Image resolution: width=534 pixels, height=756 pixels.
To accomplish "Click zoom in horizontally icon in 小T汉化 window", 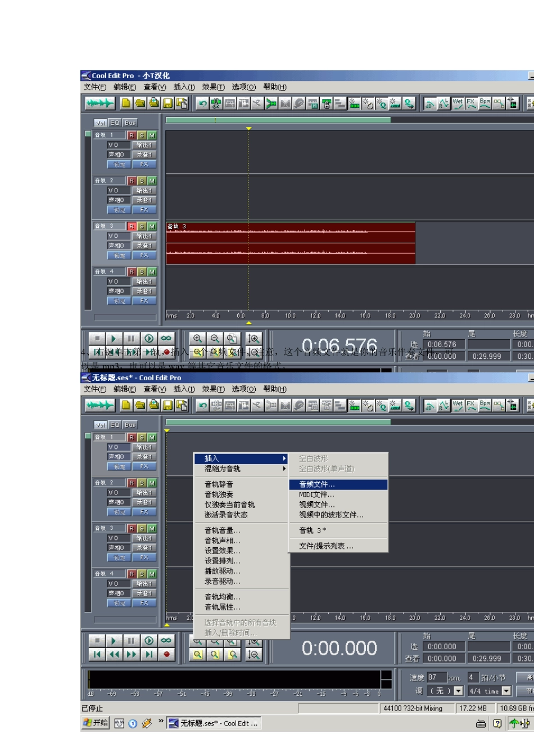I will tap(197, 338).
